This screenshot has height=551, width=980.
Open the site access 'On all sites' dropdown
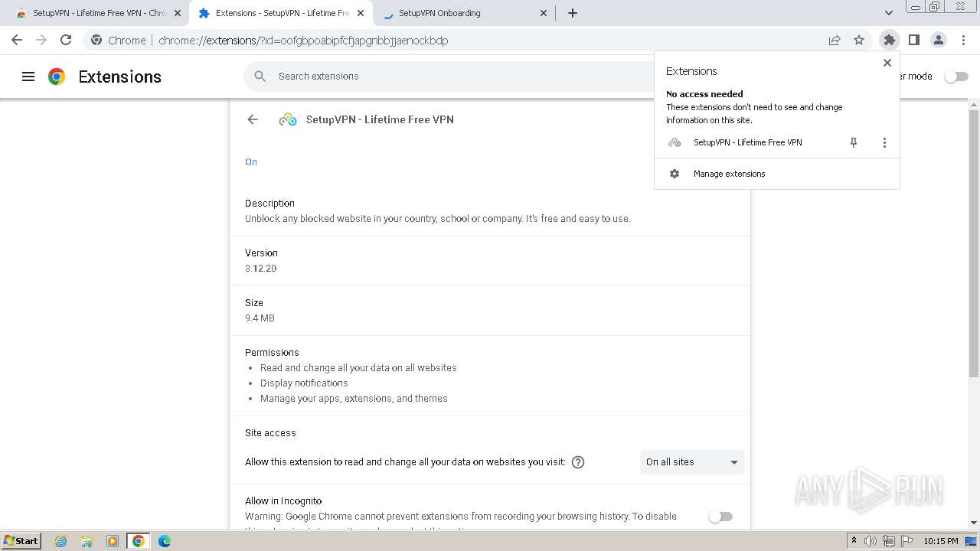coord(692,462)
